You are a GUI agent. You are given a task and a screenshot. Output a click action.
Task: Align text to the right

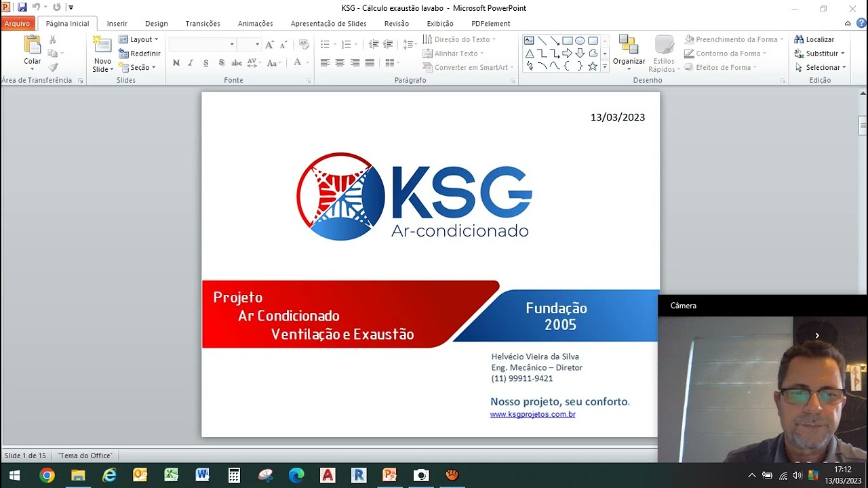355,63
